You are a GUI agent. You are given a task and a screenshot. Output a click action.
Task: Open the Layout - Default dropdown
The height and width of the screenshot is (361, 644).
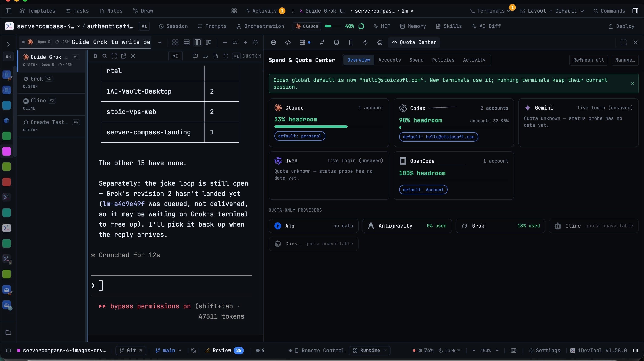point(552,11)
